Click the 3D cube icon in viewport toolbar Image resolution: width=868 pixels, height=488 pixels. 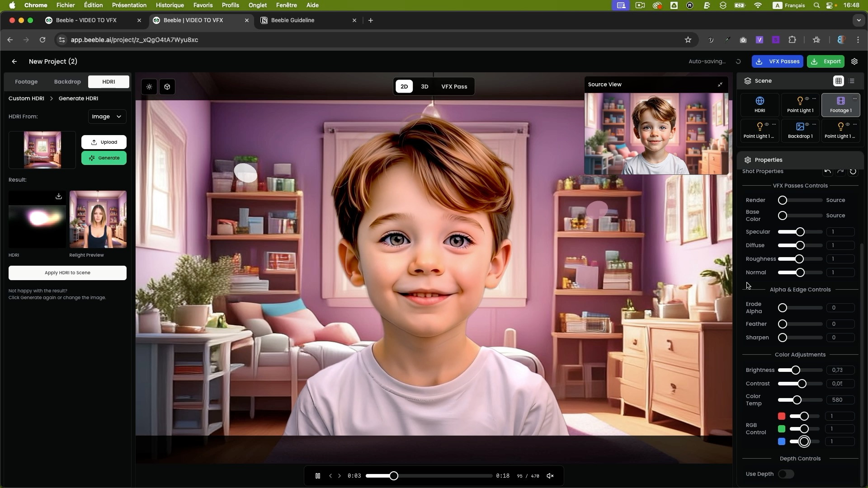point(167,87)
